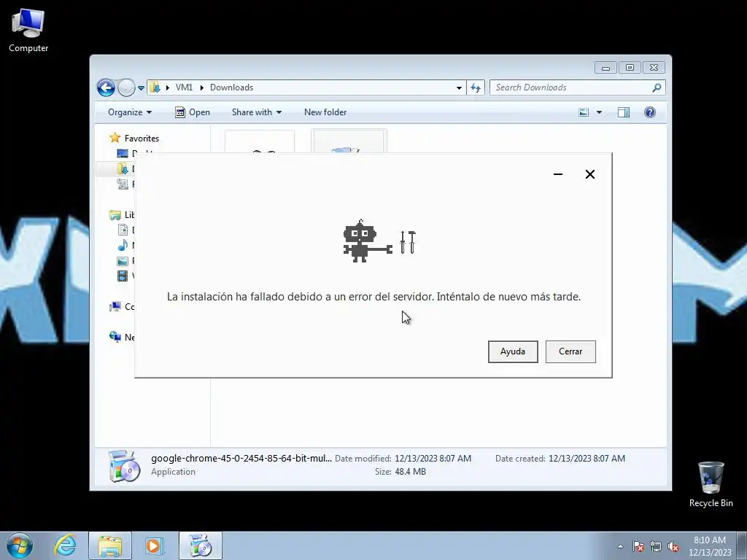Image resolution: width=747 pixels, height=560 pixels.
Task: Click the VM1 breadcrumb in address bar
Action: (x=184, y=87)
